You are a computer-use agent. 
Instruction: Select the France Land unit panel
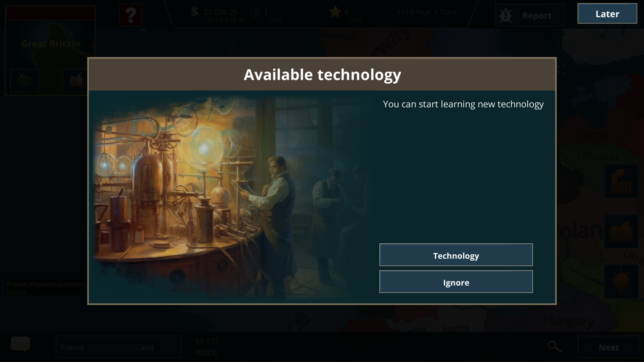coord(119,347)
